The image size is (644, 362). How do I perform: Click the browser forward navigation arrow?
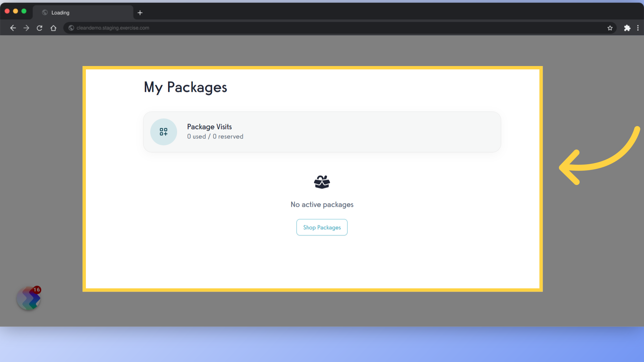pyautogui.click(x=26, y=28)
